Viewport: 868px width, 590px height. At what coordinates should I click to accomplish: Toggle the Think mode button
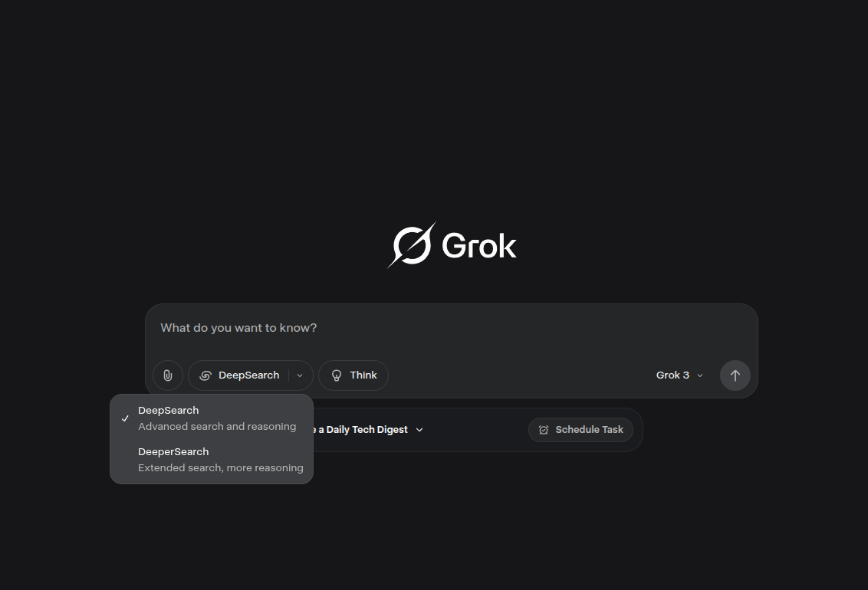click(353, 375)
